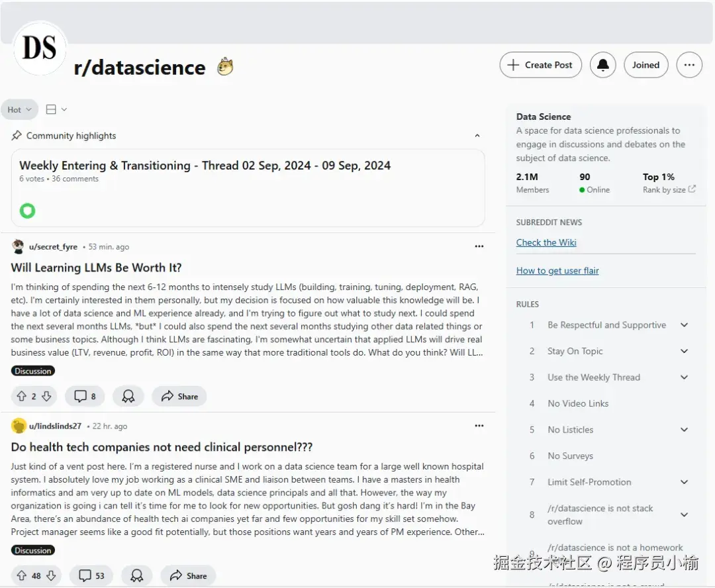Expand rule Limit Self-Promotion
This screenshot has width=715, height=588.
[684, 482]
